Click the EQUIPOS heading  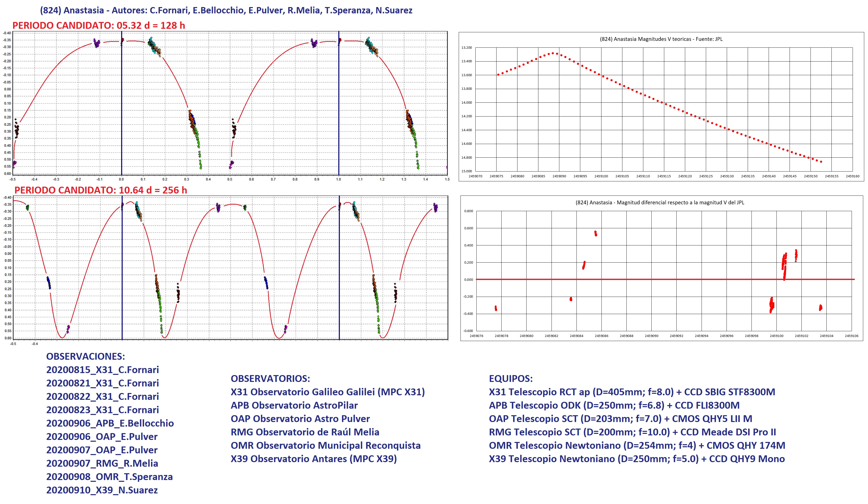[x=510, y=379]
